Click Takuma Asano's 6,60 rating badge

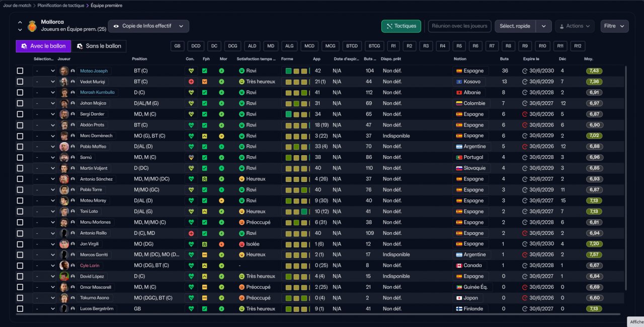coord(594,298)
